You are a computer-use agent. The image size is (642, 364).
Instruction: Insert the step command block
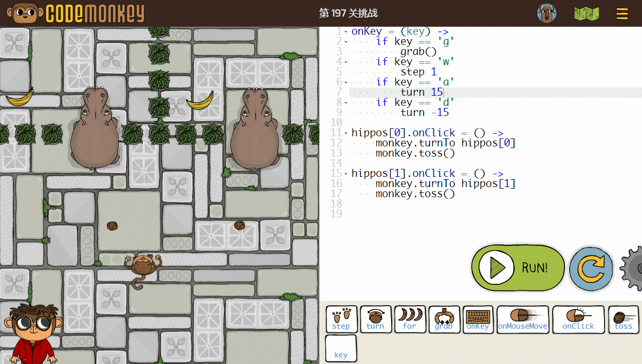pos(341,319)
